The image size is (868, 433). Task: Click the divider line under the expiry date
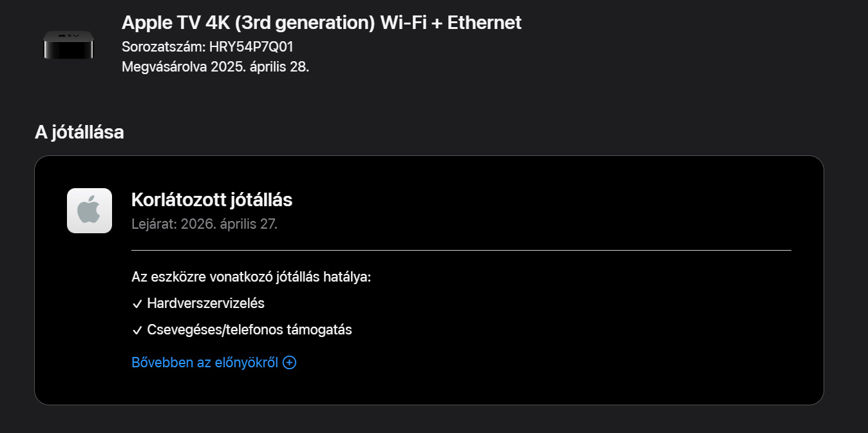tap(461, 250)
